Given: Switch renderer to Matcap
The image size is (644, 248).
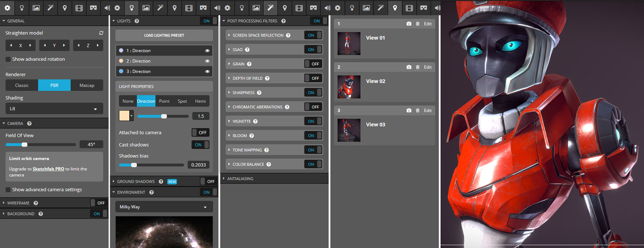Looking at the screenshot, I should click(x=87, y=85).
